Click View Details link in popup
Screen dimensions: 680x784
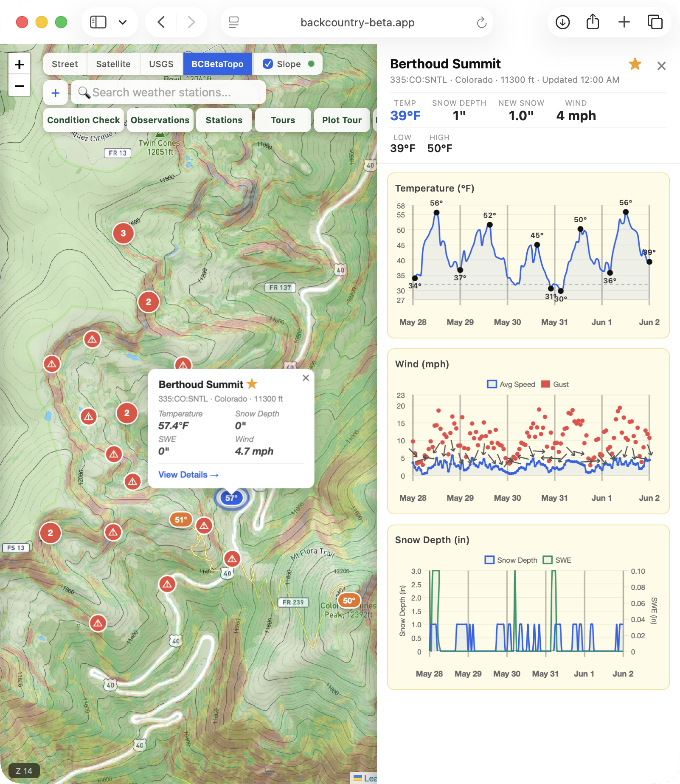188,475
